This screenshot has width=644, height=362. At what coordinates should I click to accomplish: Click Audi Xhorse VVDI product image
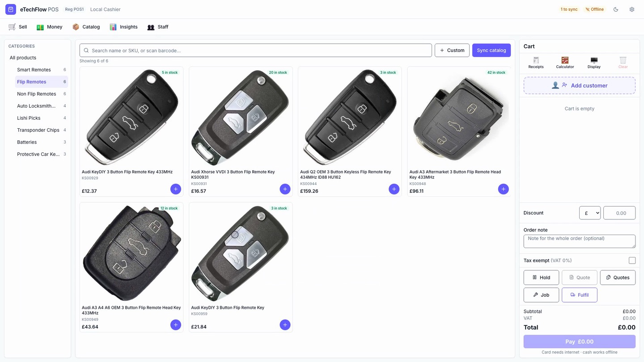(241, 118)
